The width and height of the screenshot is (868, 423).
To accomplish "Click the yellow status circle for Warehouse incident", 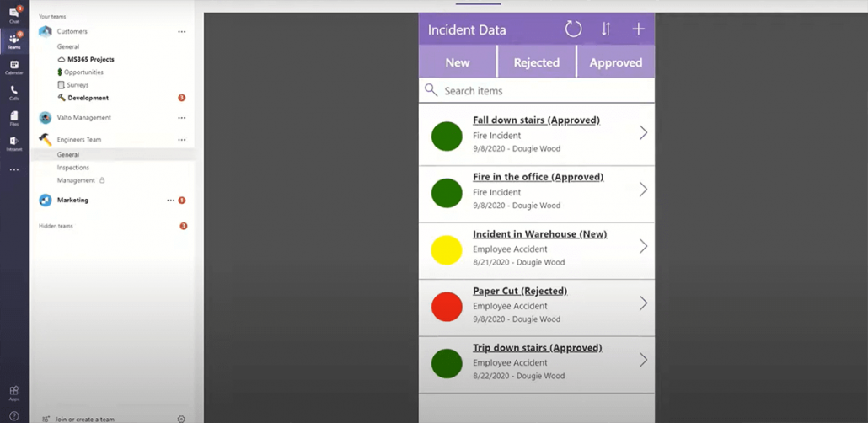I will point(447,250).
